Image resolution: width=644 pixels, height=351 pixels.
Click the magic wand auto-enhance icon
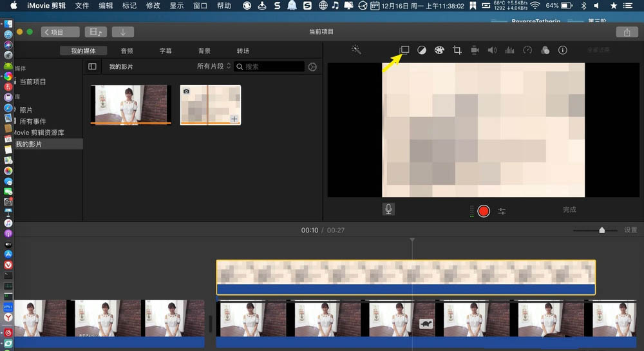pos(356,50)
